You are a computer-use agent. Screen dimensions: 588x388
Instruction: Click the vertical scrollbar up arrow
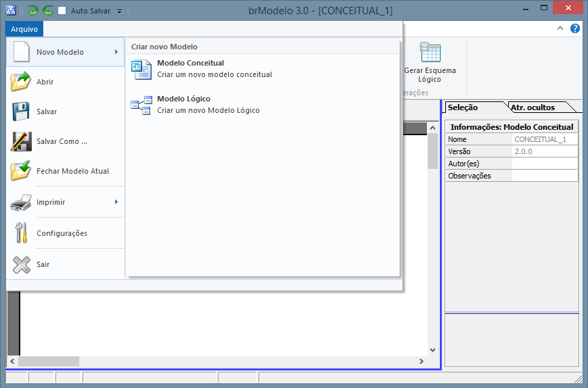click(432, 128)
